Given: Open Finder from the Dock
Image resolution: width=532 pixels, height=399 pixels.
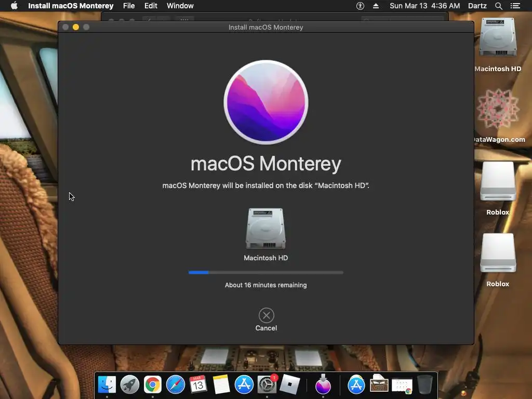Looking at the screenshot, I should pos(107,384).
